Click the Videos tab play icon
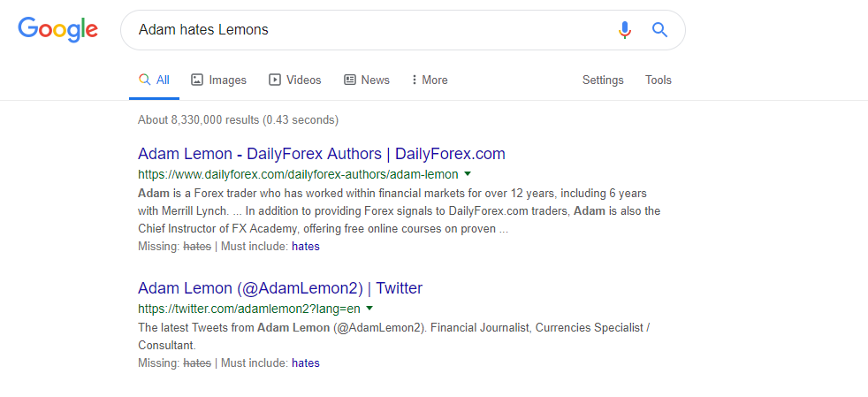Screen dimensions: 868x397 click(x=275, y=80)
